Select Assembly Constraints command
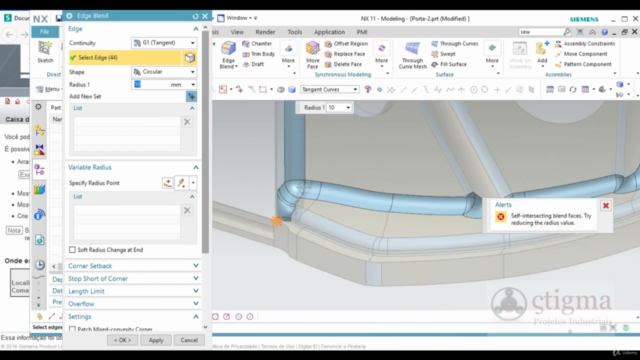This screenshot has height=360, width=640. coord(585,43)
